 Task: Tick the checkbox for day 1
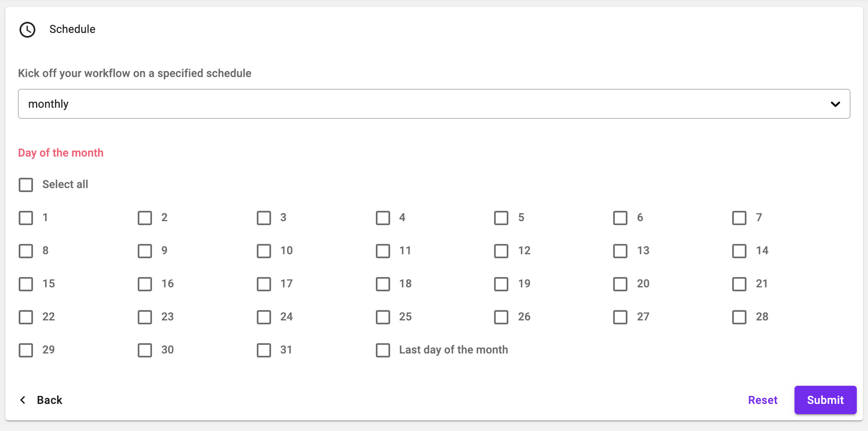(x=26, y=218)
